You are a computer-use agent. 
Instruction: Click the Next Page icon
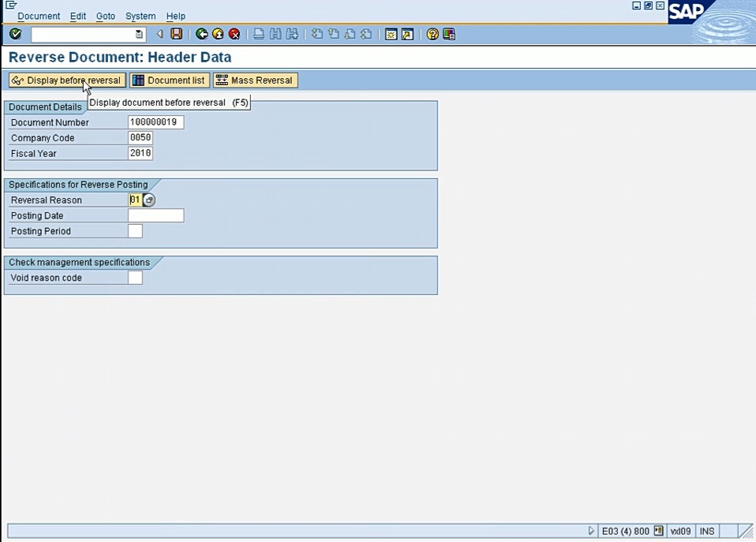point(350,34)
